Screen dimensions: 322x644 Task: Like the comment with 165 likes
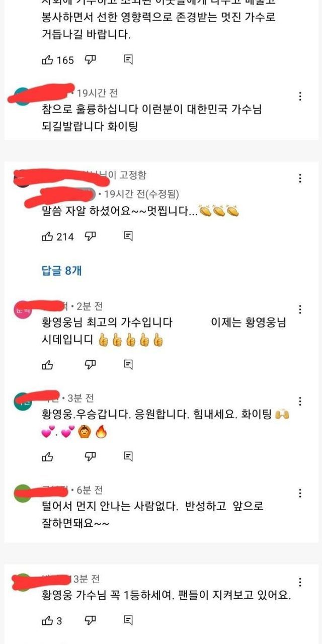[48, 60]
